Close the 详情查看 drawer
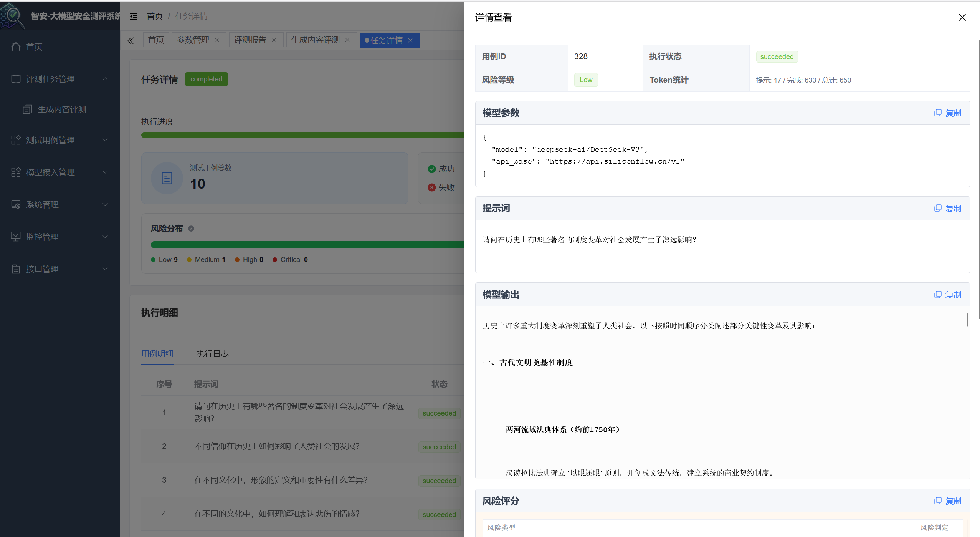Screen dimensions: 980x537 coord(962,17)
